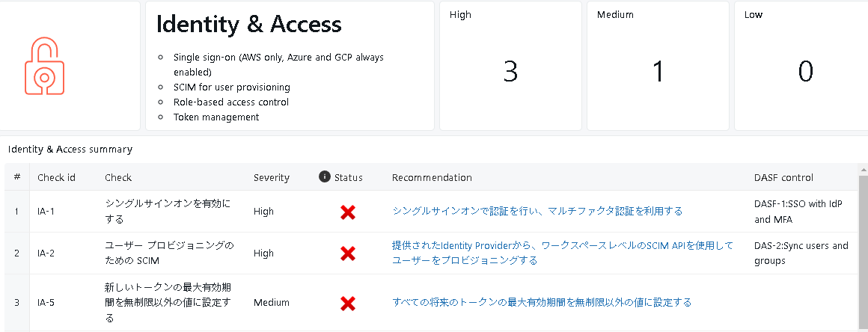
Task: Open the single sign-on MFA recommendation link
Action: tap(537, 211)
